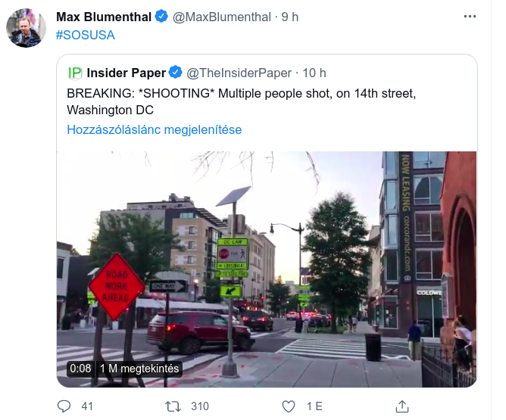
Task: Open the @MaxBlumenthal handle
Action: 223,17
